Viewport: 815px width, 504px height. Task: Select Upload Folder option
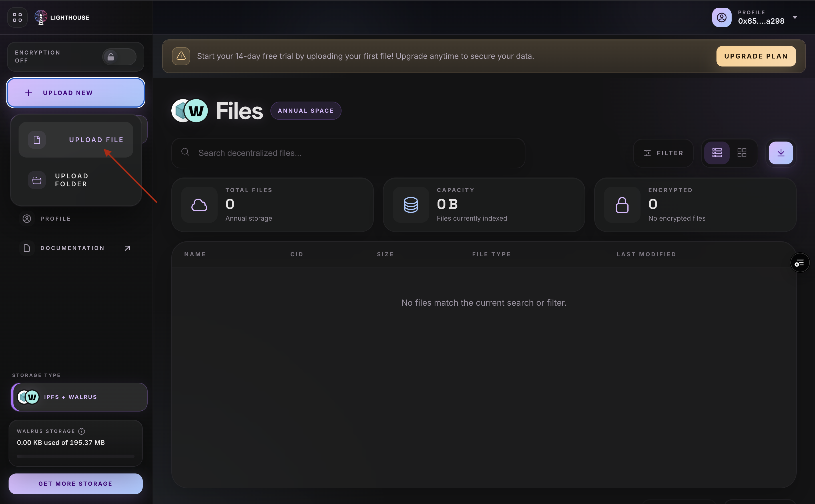[x=76, y=180]
